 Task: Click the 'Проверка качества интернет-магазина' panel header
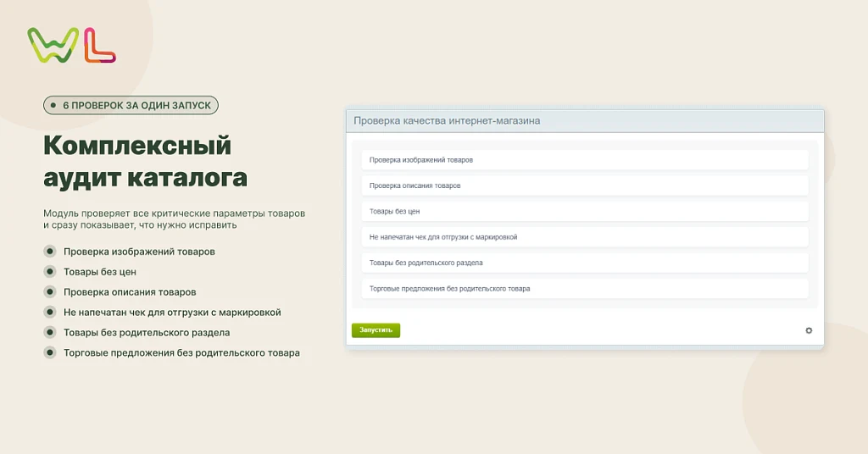[x=585, y=121]
